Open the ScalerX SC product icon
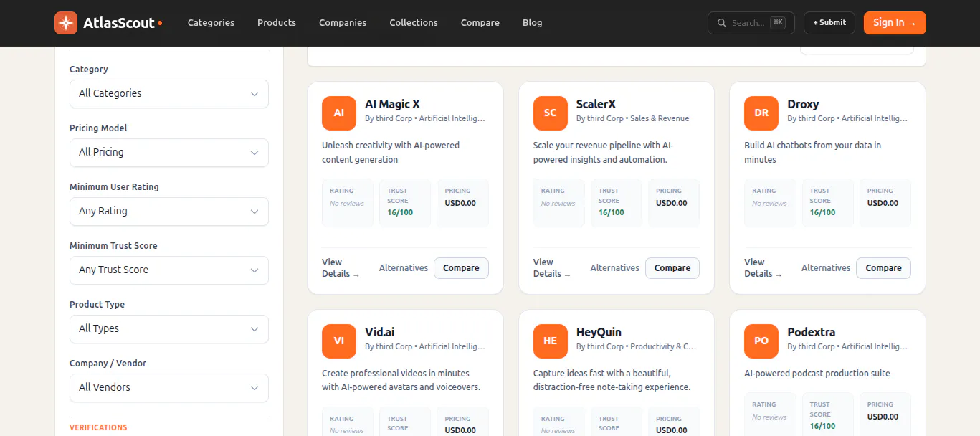This screenshot has width=980, height=436. (551, 113)
